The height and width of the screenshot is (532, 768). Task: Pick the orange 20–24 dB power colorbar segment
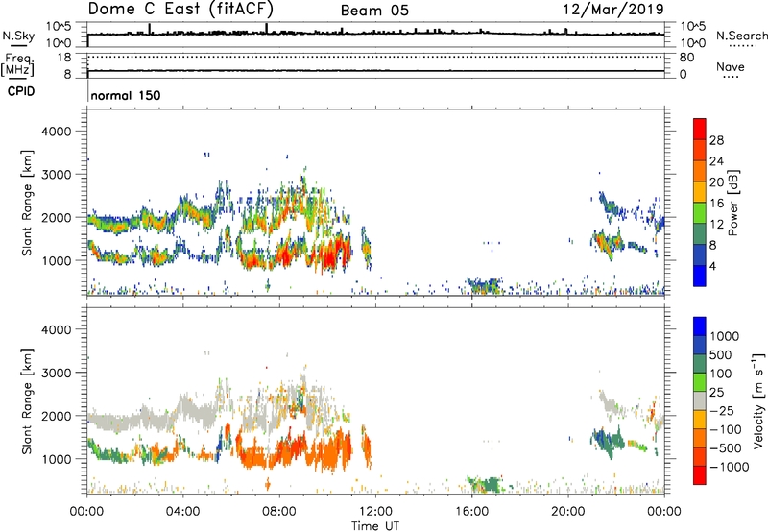pyautogui.click(x=700, y=172)
